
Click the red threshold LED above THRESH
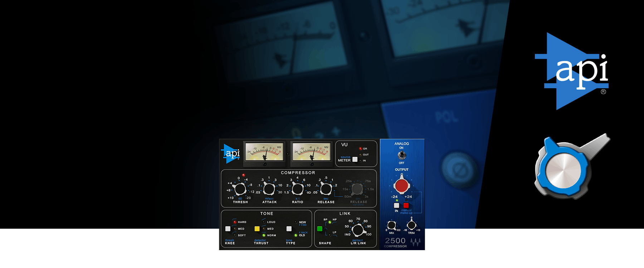pyautogui.click(x=243, y=175)
